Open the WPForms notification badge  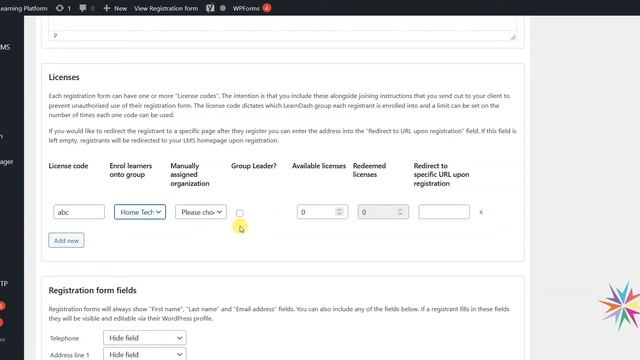(267, 8)
